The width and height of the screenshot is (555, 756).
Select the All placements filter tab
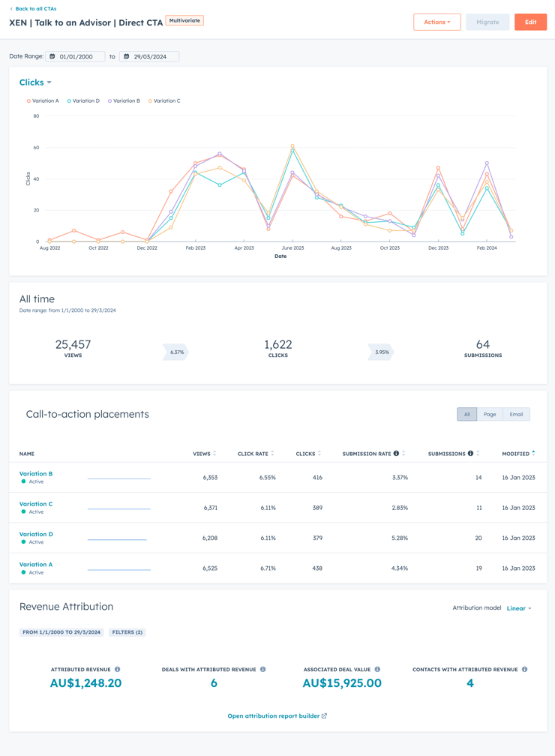[466, 414]
